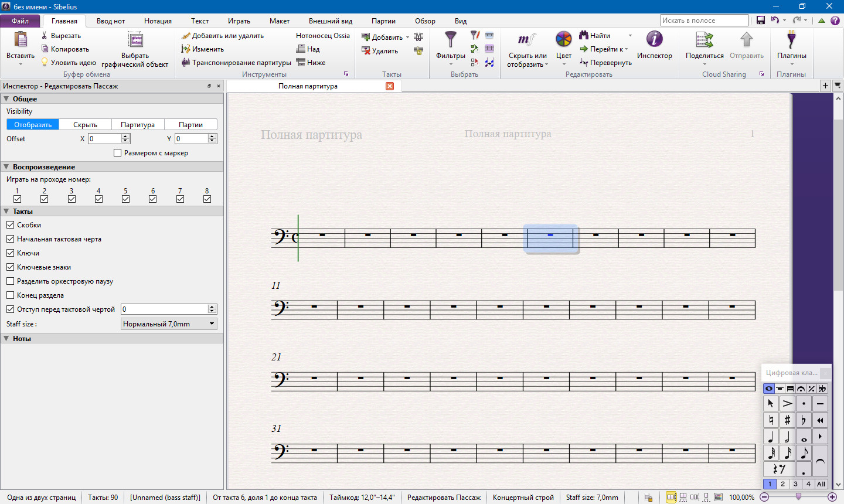Open the Color wheel tool
The width and height of the screenshot is (844, 504).
(563, 40)
